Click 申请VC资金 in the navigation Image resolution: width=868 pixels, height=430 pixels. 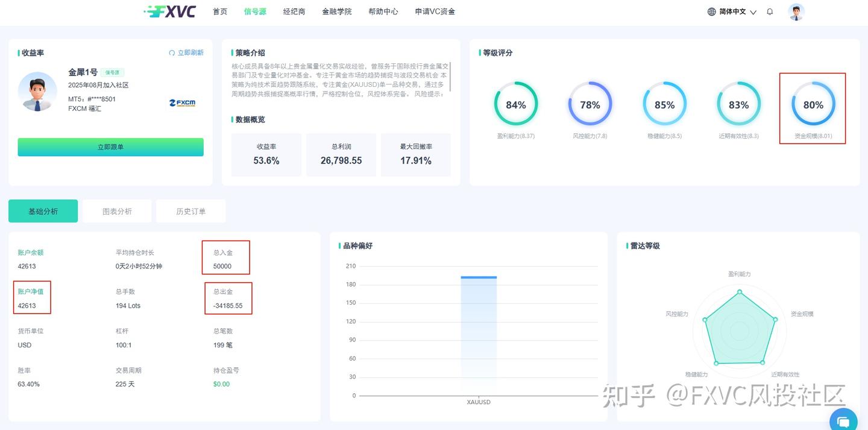coord(435,11)
